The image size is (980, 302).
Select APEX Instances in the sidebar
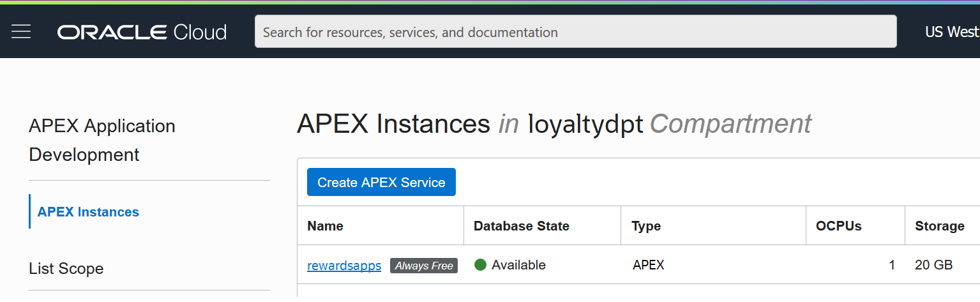click(x=88, y=212)
